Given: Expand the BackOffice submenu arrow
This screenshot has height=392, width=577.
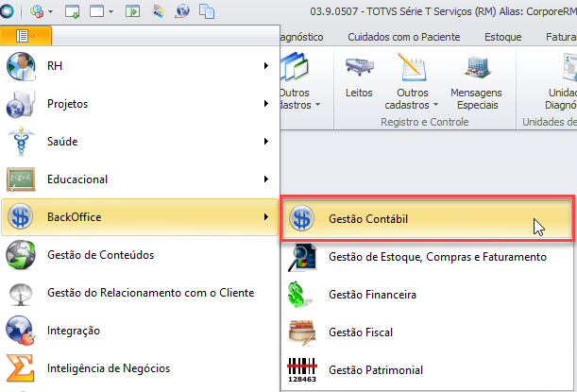Looking at the screenshot, I should 266,217.
